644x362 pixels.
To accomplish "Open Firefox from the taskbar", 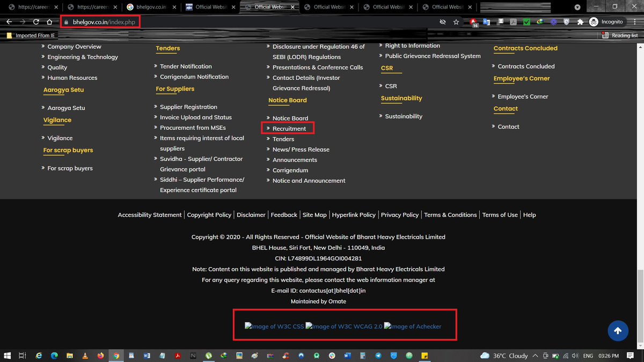I will click(101, 356).
